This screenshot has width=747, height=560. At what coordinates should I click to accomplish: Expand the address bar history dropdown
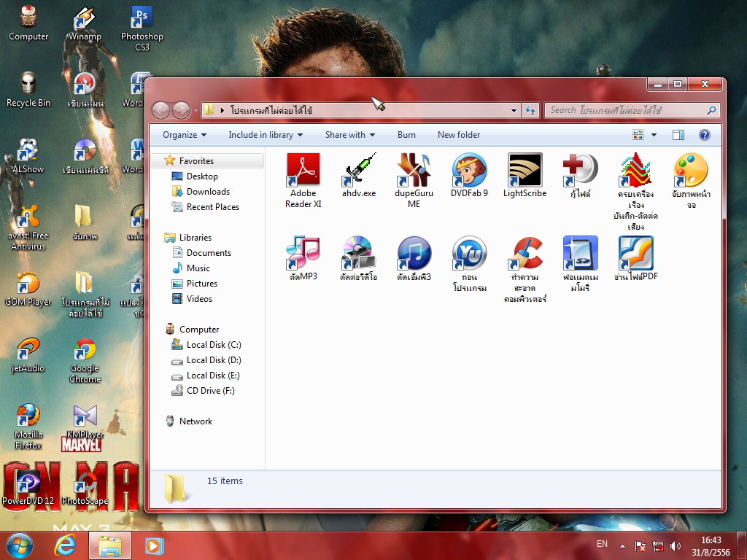coord(514,111)
